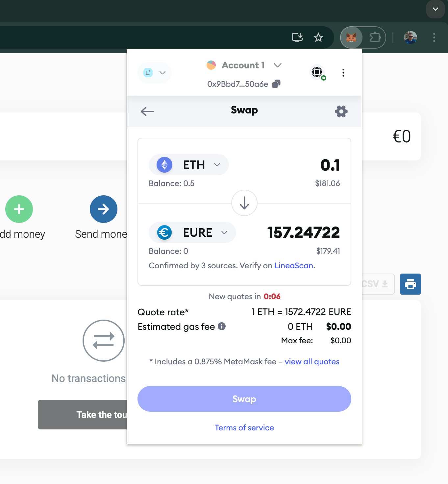Edit the 0.1 ETH amount field
Image resolution: width=448 pixels, height=484 pixels.
click(x=330, y=165)
